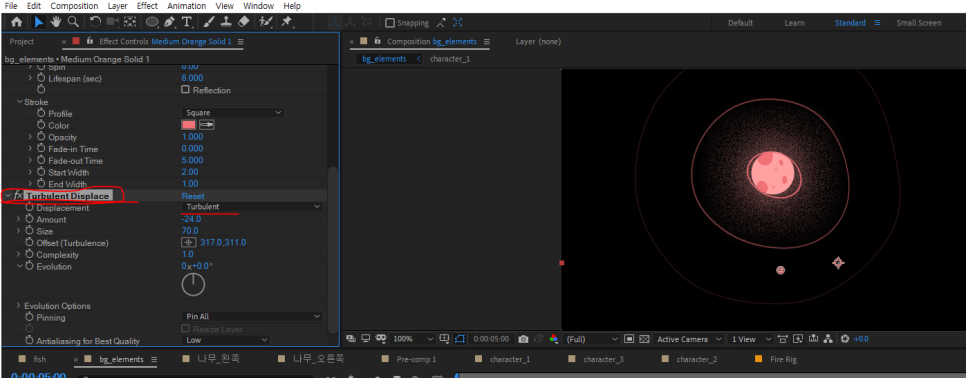Select the Ellipse shape tool
This screenshot has height=378, width=966.
click(x=152, y=22)
